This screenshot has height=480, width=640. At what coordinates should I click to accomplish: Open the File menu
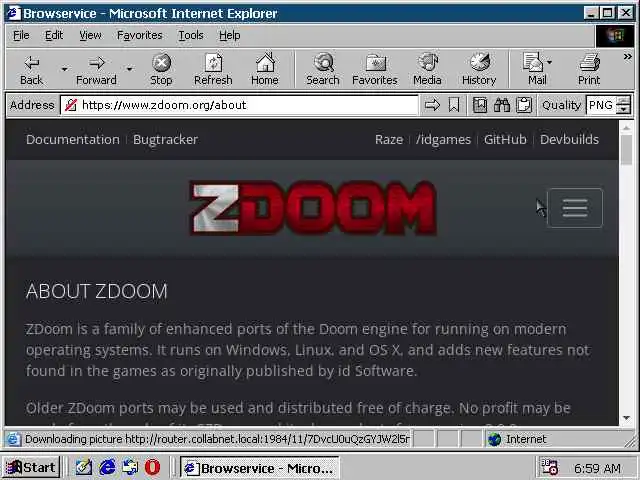pos(21,36)
